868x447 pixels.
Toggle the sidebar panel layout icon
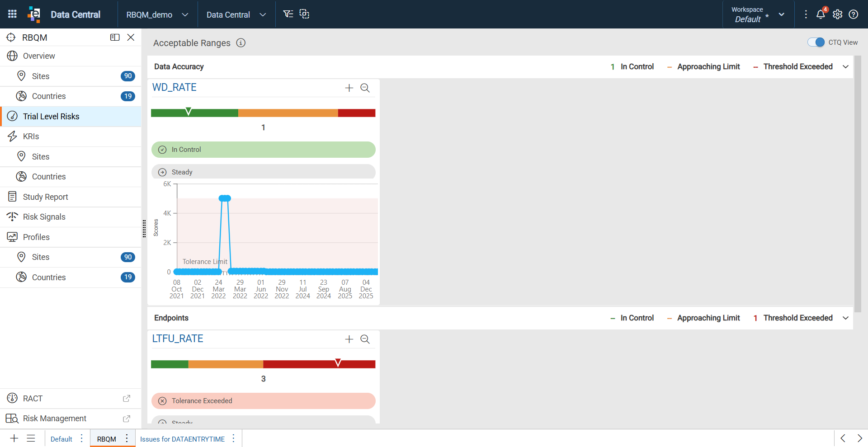115,38
